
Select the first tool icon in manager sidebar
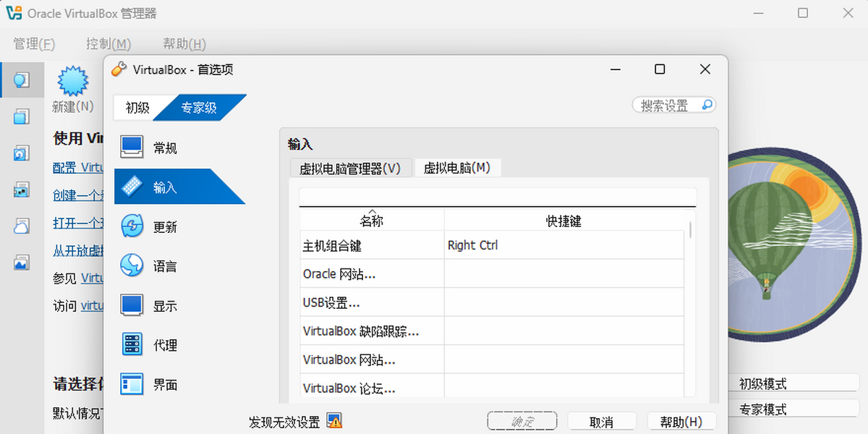pos(22,80)
